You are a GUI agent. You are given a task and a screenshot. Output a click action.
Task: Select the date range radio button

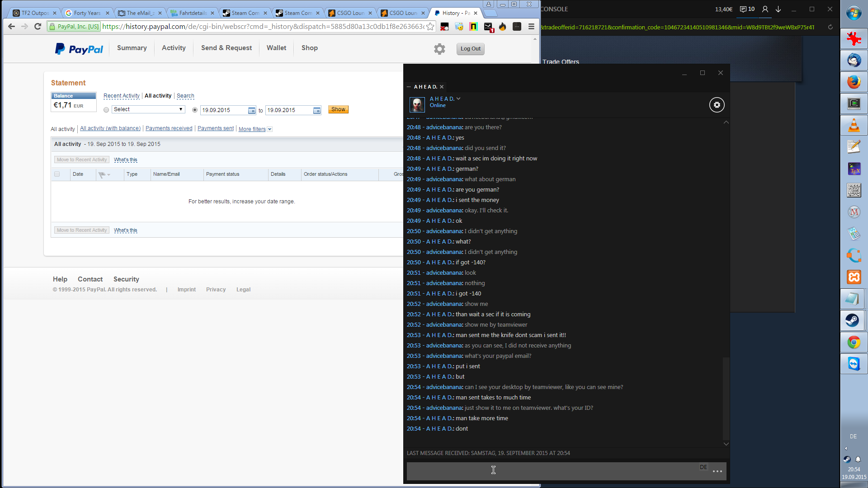195,110
